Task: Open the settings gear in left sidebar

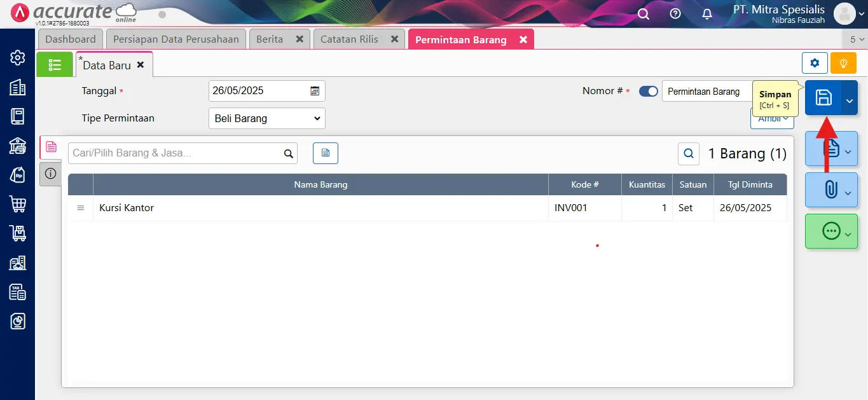Action: click(x=17, y=58)
